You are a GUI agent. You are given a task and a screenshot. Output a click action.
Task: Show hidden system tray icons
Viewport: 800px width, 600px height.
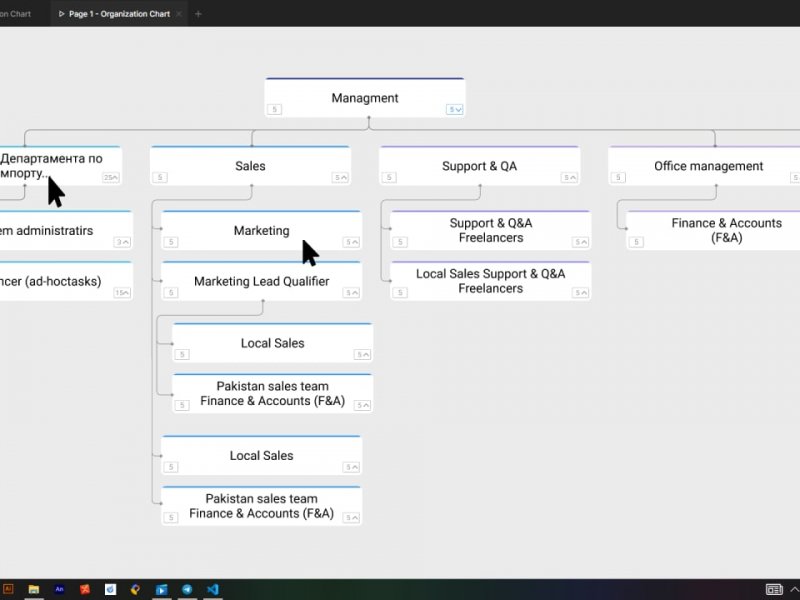click(794, 589)
